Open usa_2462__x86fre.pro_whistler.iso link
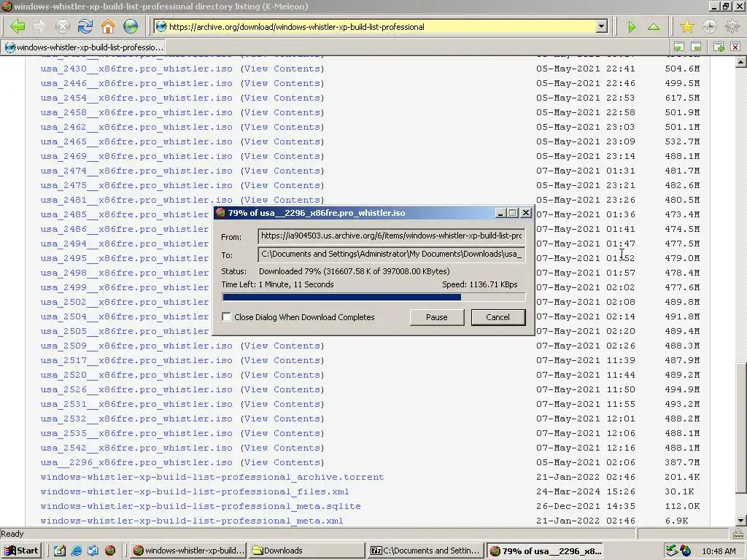 tap(136, 127)
